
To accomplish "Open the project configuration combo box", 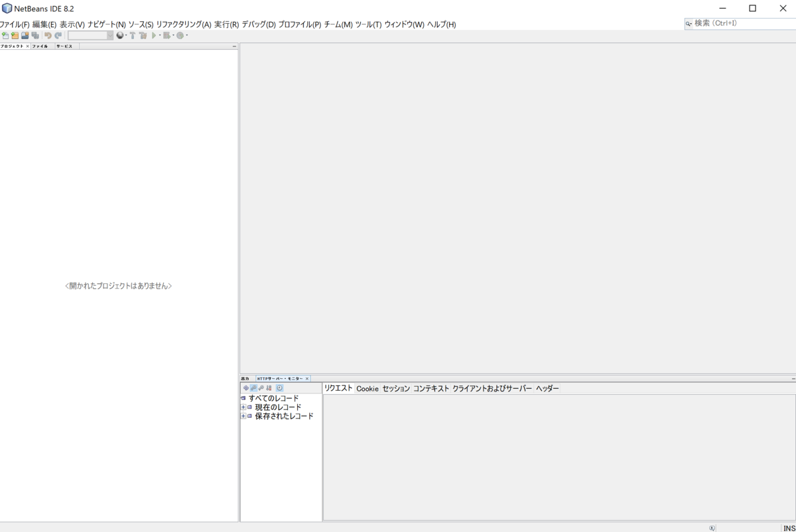I will coord(90,36).
